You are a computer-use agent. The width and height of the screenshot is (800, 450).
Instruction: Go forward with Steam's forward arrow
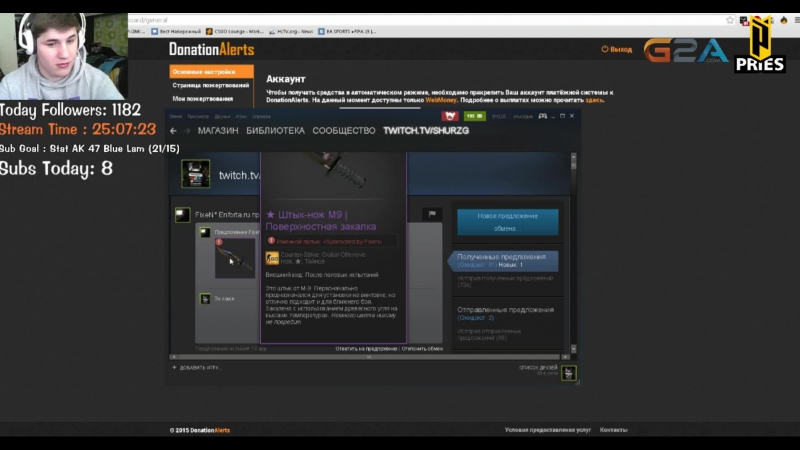click(187, 131)
